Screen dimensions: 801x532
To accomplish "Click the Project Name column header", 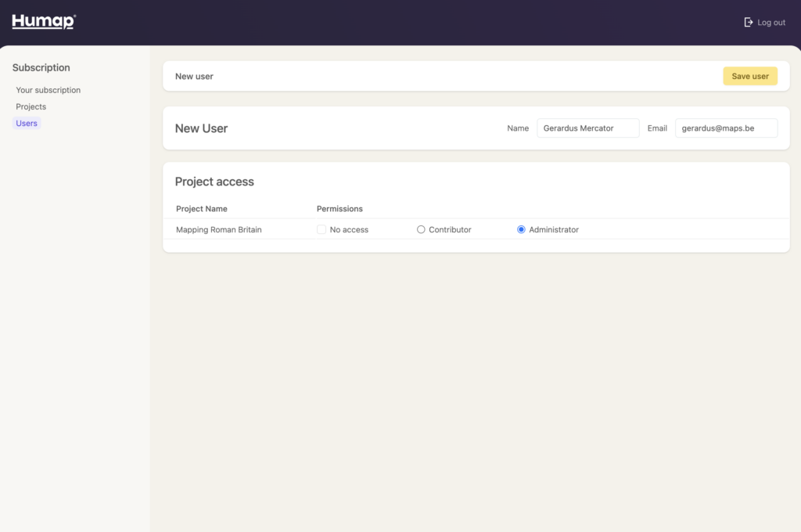I will click(x=202, y=209).
